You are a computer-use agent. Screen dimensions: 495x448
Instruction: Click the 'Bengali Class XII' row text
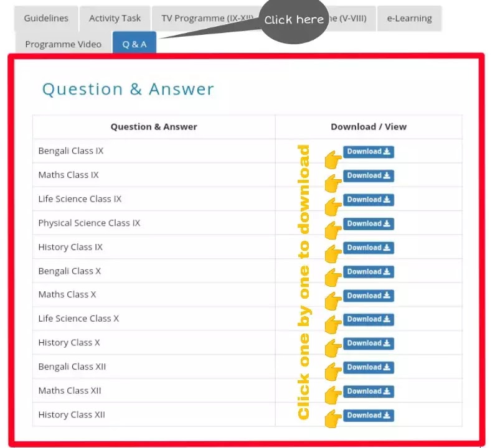click(x=72, y=366)
